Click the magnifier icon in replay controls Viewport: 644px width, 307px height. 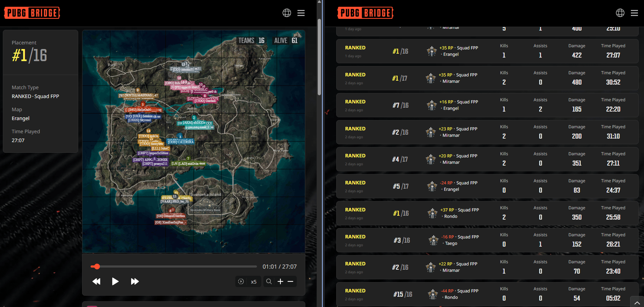click(x=269, y=281)
